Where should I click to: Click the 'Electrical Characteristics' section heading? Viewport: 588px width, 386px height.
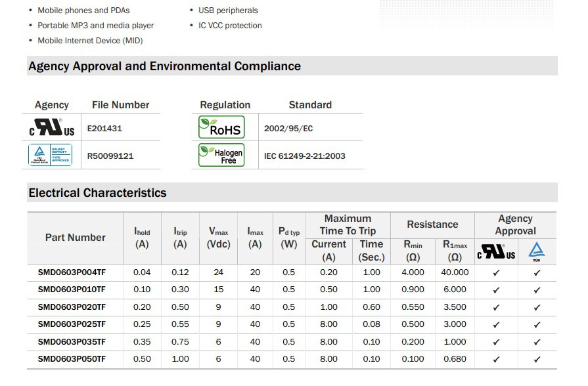tap(97, 192)
